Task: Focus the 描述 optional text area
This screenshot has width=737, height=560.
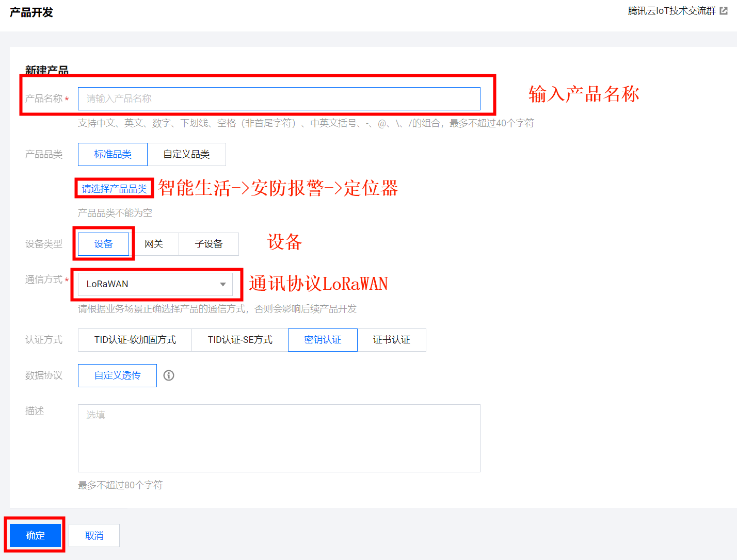Action: (x=279, y=438)
